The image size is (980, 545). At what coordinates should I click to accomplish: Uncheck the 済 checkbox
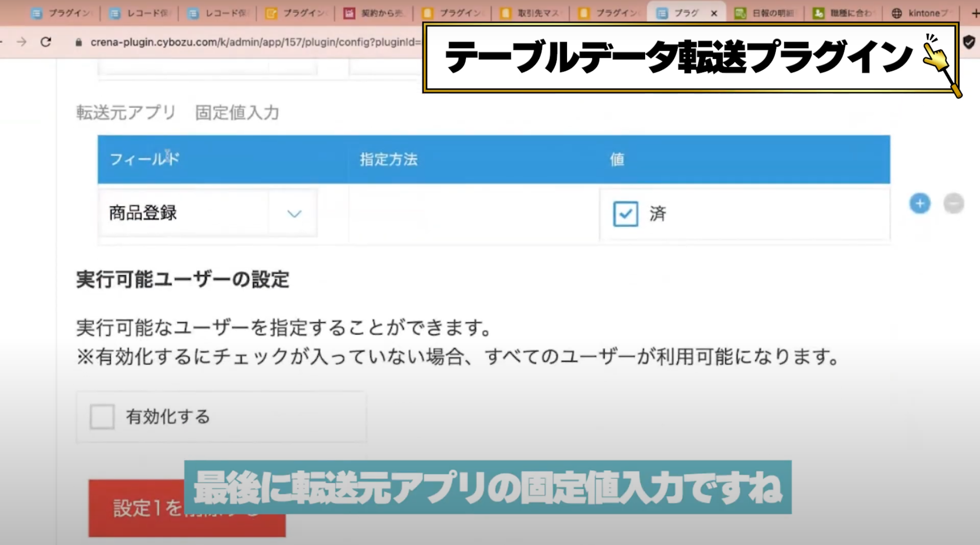pyautogui.click(x=626, y=214)
